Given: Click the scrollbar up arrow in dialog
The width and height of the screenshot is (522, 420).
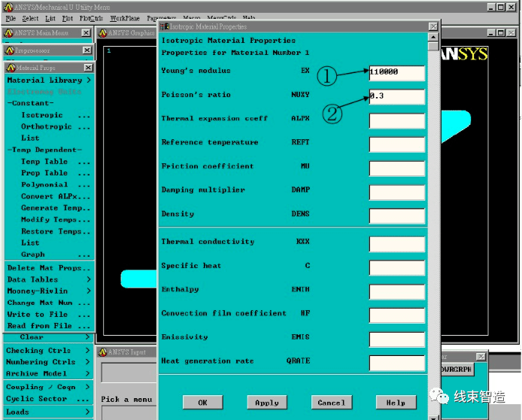Looking at the screenshot, I should click(x=433, y=37).
